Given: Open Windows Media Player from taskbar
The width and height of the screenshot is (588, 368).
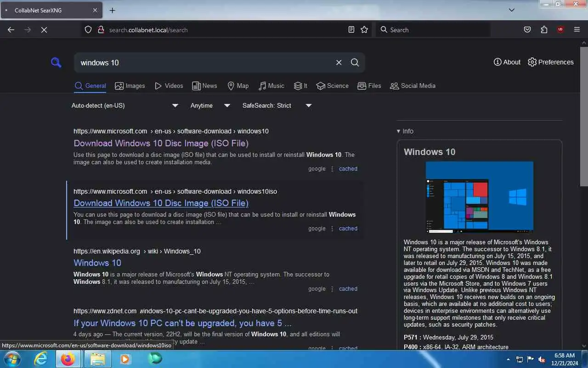Looking at the screenshot, I should click(125, 359).
